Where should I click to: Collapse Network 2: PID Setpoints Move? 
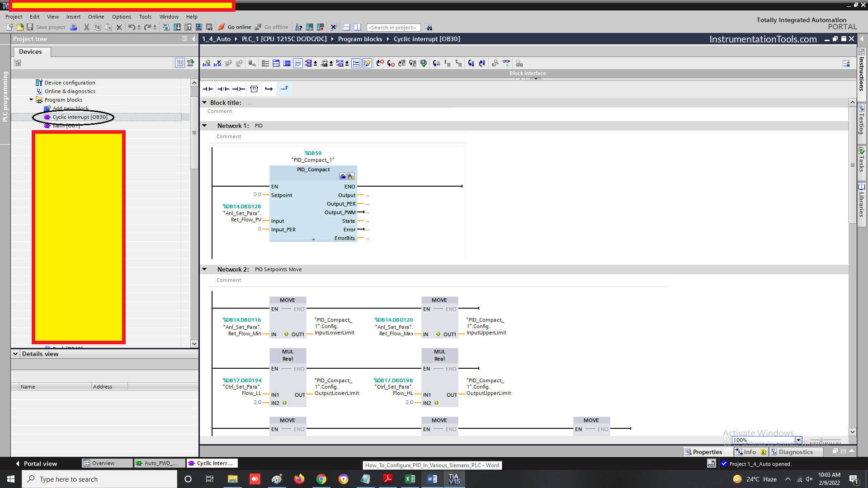204,269
